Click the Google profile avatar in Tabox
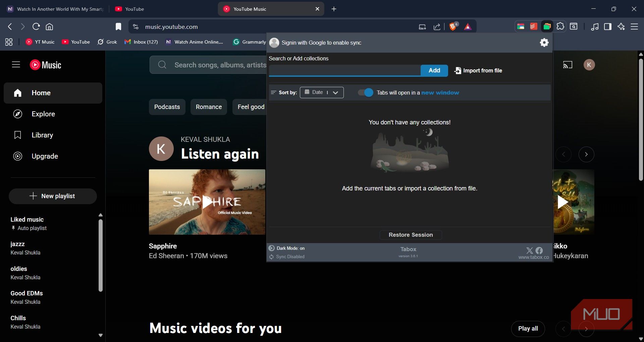This screenshot has width=644, height=342. click(274, 43)
